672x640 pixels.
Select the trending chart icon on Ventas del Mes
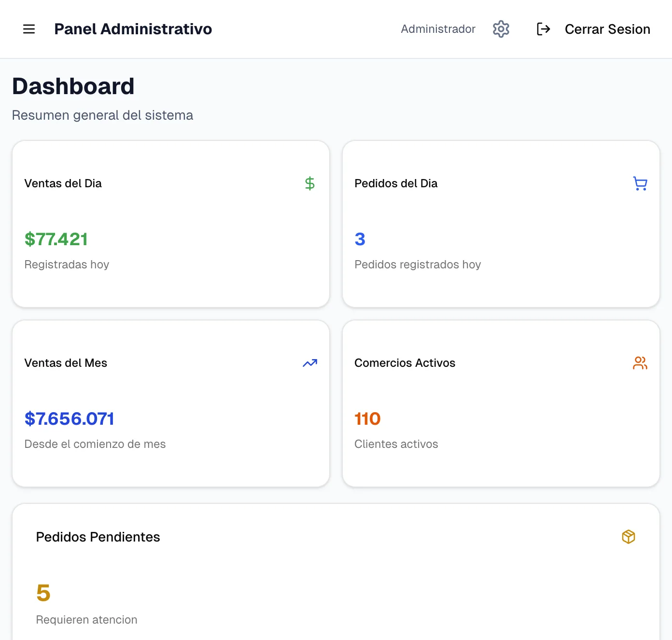point(309,362)
